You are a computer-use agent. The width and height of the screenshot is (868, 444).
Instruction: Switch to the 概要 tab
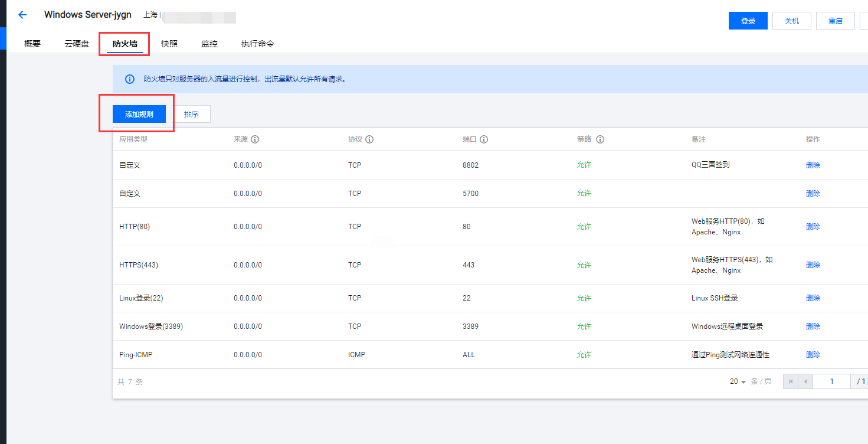32,44
